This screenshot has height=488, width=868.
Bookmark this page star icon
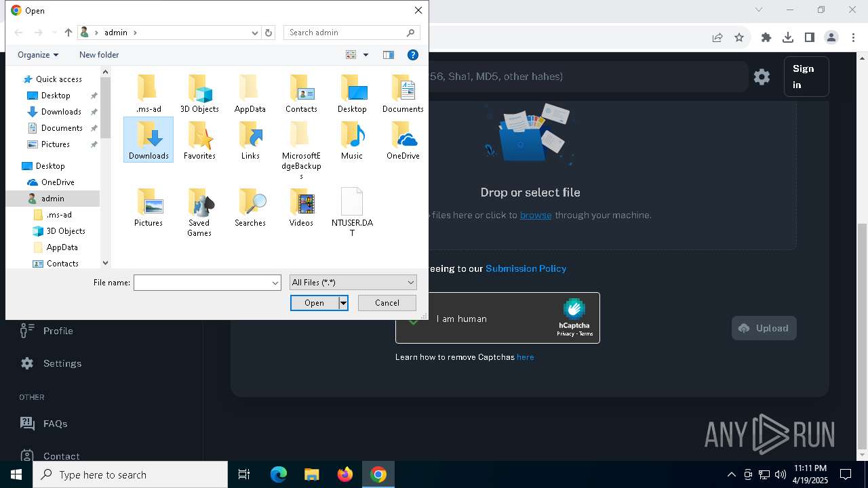(739, 37)
